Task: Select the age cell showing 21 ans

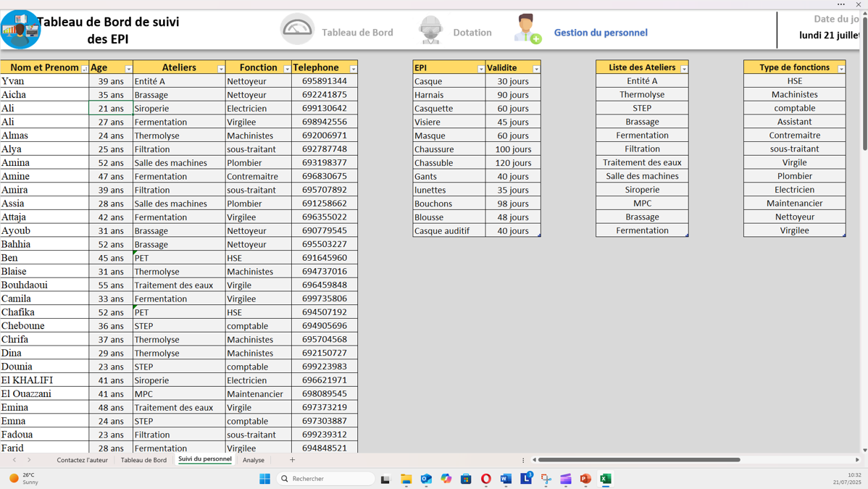Action: (111, 109)
